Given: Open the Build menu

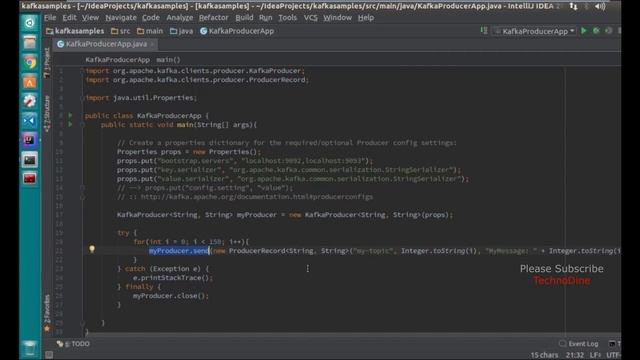Looking at the screenshot, I should click(244, 18).
